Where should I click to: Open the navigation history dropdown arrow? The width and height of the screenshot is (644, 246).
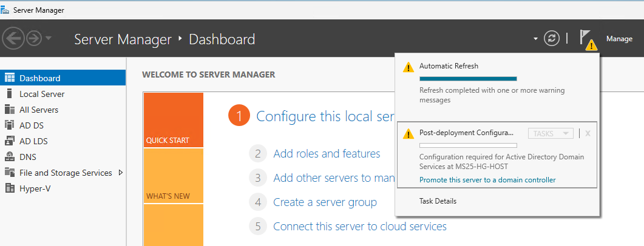(48, 39)
